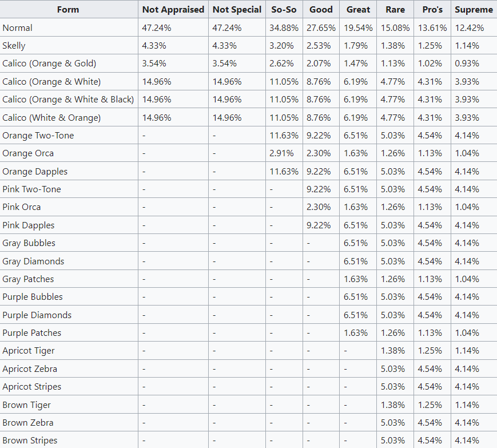This screenshot has width=497, height=448.
Task: Click the Apricot Tiger row label
Action: pyautogui.click(x=29, y=351)
